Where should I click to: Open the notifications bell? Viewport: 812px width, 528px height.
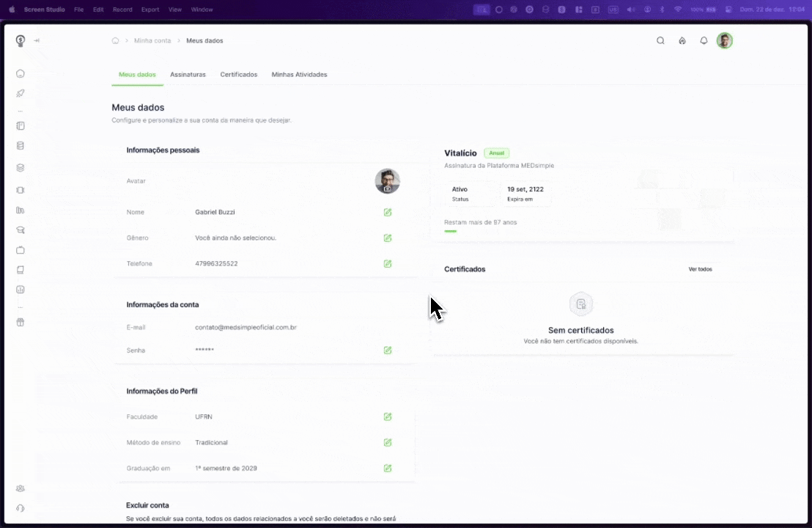[x=704, y=41]
